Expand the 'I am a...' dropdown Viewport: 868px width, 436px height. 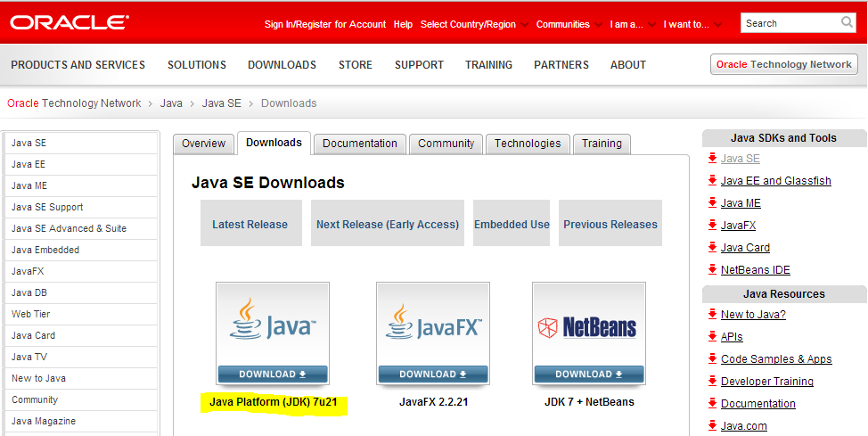pyautogui.click(x=633, y=24)
